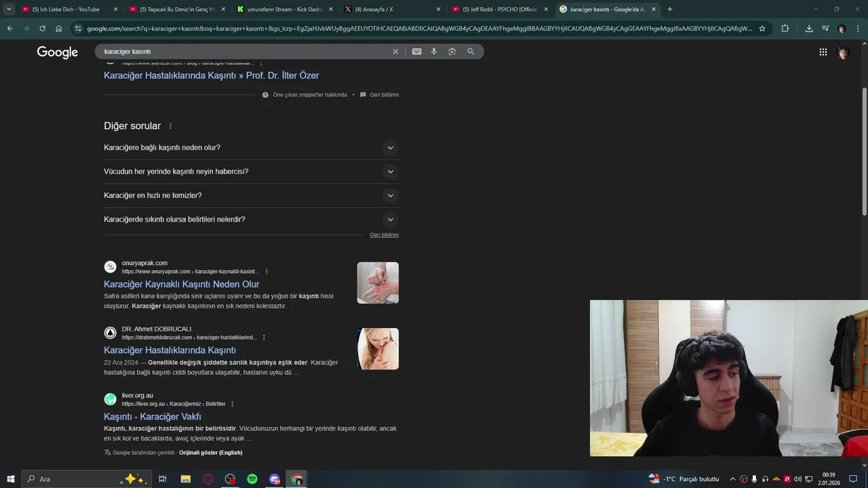
Task: Open more options for onuryaprak.com result
Action: click(x=267, y=272)
